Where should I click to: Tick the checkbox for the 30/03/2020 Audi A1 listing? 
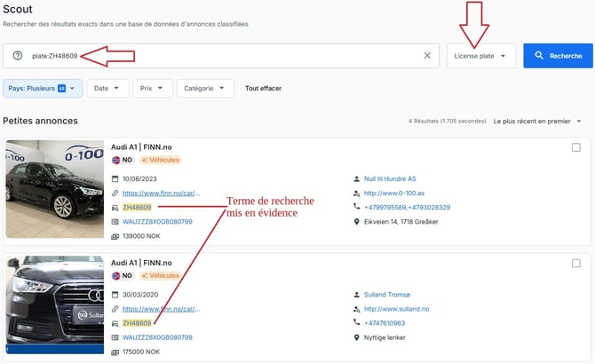[x=576, y=263]
